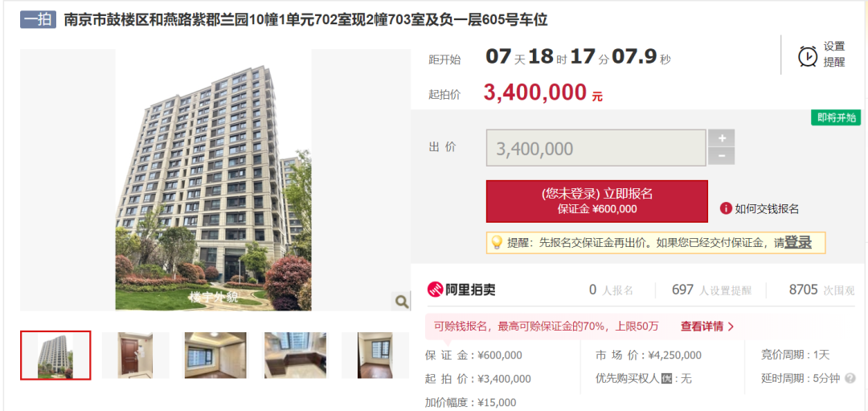
Task: Select the building exterior thumbnail
Action: pyautogui.click(x=55, y=355)
